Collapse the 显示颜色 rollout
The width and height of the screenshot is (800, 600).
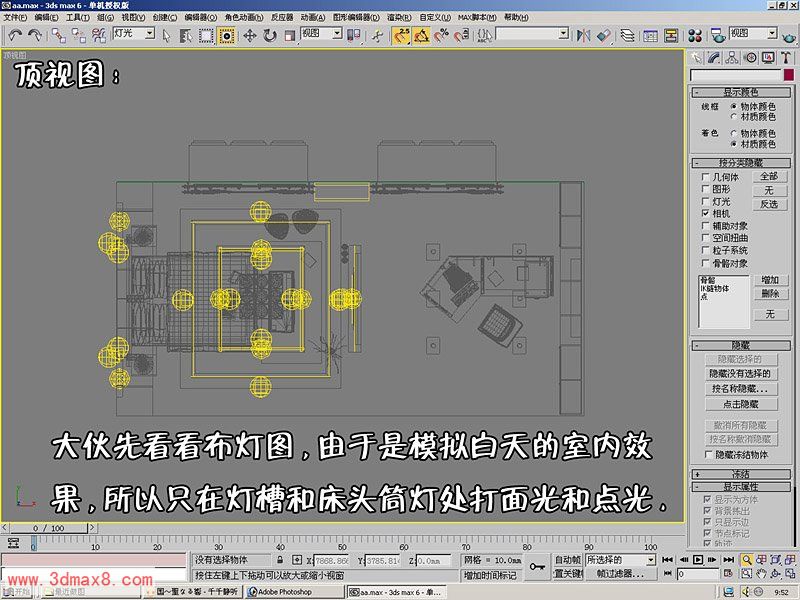coord(740,92)
